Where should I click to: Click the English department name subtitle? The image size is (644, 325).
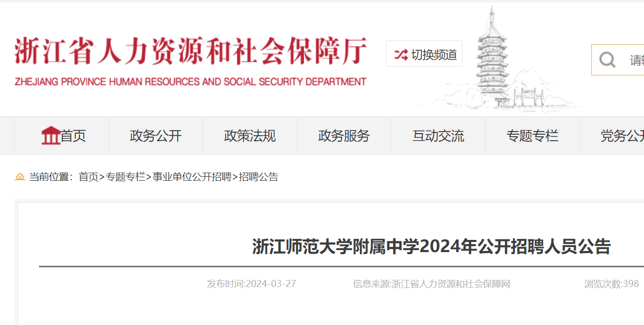190,81
